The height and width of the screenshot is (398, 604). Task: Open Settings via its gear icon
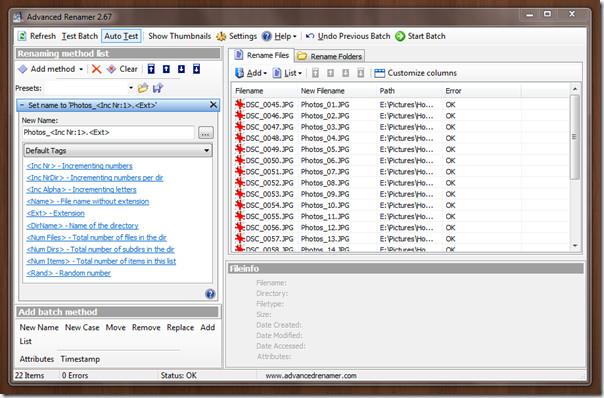point(221,36)
